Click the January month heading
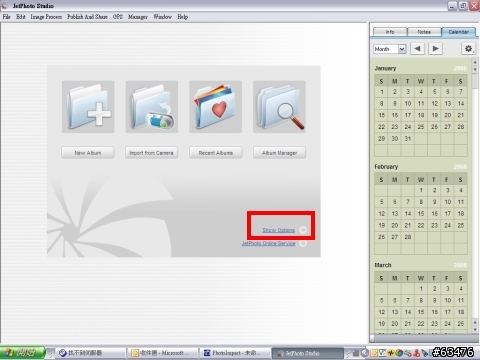The height and width of the screenshot is (360, 480). (x=385, y=68)
